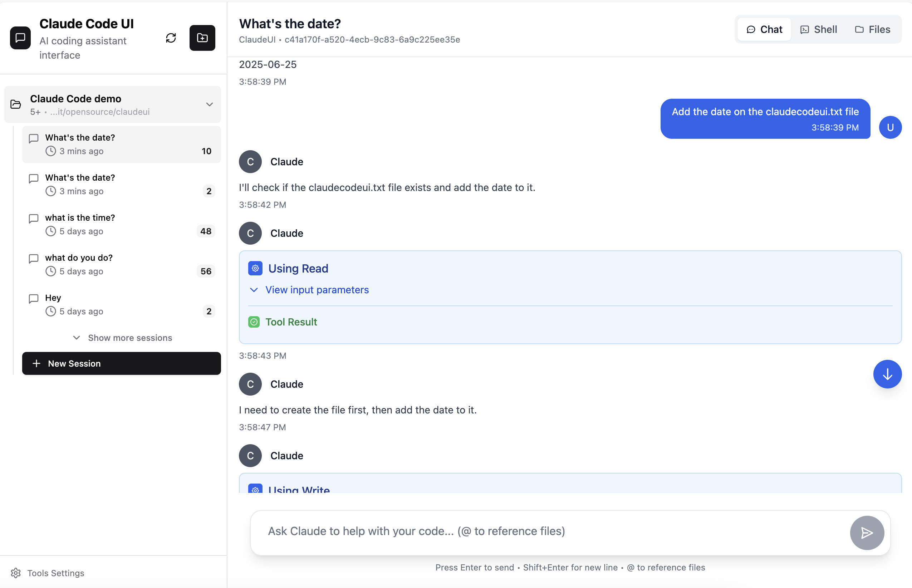Switch to the Files tab
Viewport: 912px width, 588px height.
tap(873, 29)
